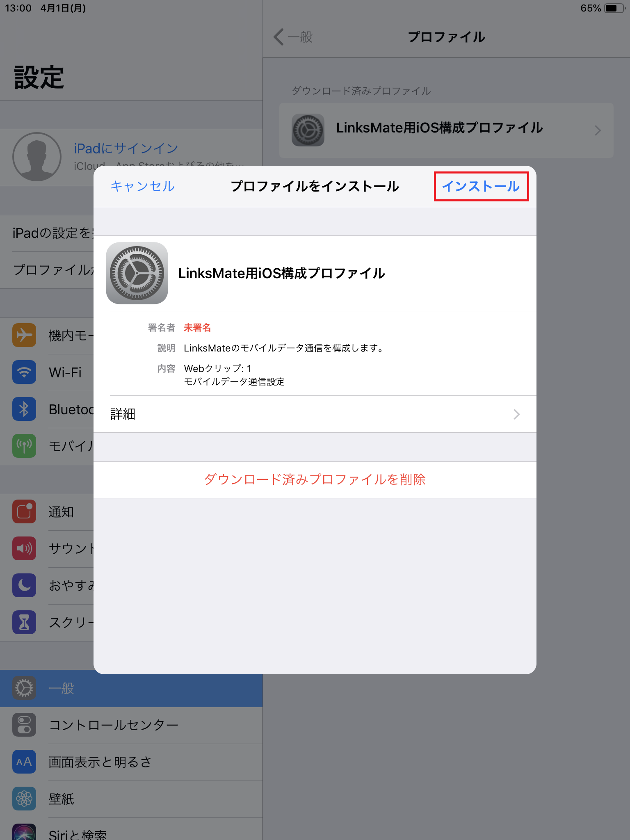The image size is (630, 840).
Task: Open the 通知 notifications icon
Action: pyautogui.click(x=24, y=511)
